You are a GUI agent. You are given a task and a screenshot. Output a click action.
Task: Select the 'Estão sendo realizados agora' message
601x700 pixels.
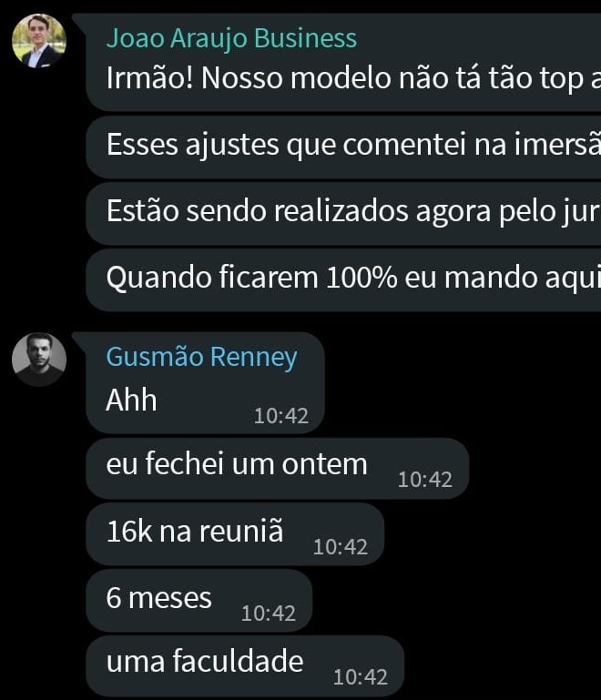coord(343,213)
